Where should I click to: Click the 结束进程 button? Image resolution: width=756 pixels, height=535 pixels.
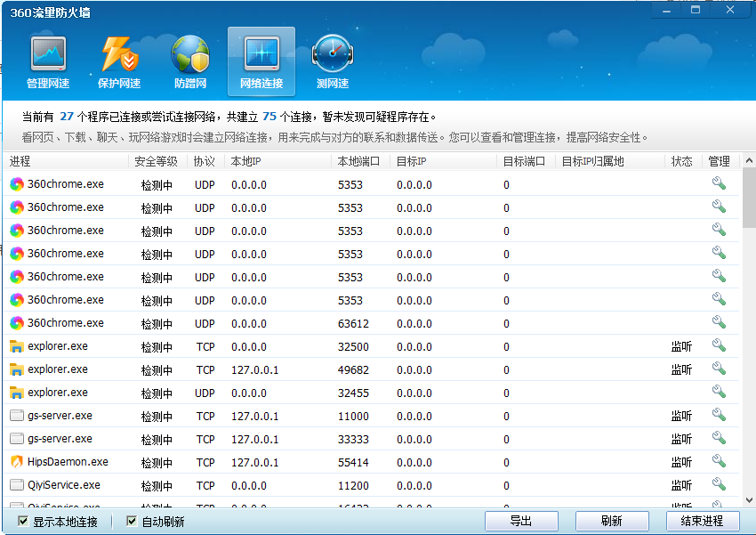(x=703, y=521)
